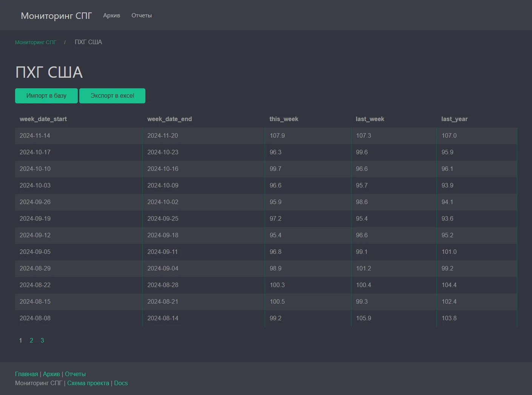Click the this_week column header
The height and width of the screenshot is (395, 532).
284,119
